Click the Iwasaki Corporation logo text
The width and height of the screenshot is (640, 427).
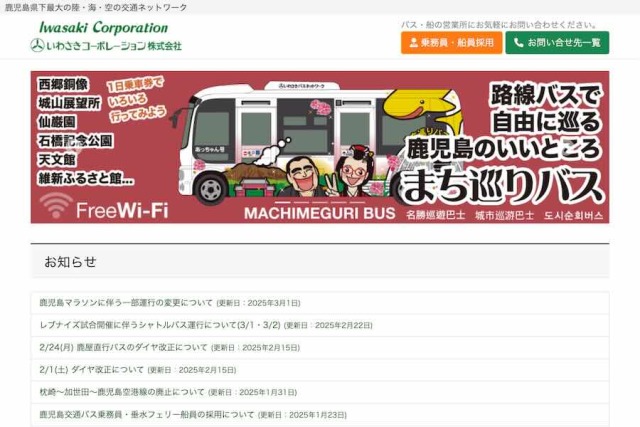click(x=103, y=27)
